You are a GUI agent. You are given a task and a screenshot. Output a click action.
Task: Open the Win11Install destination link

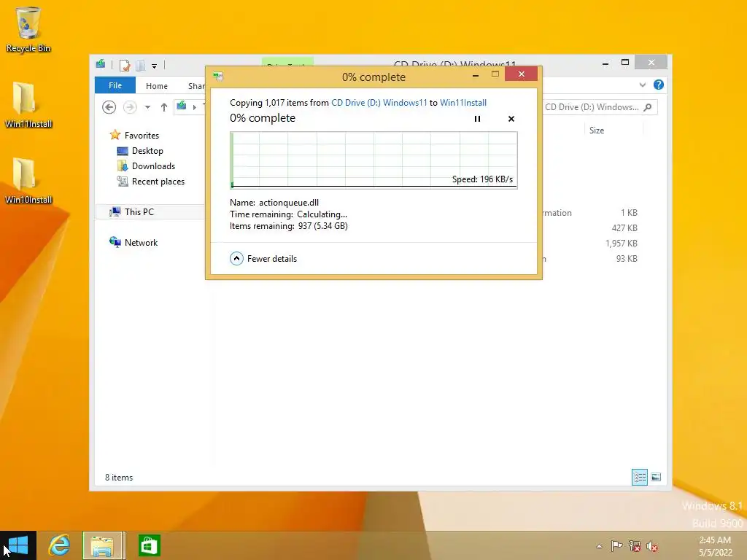[463, 103]
